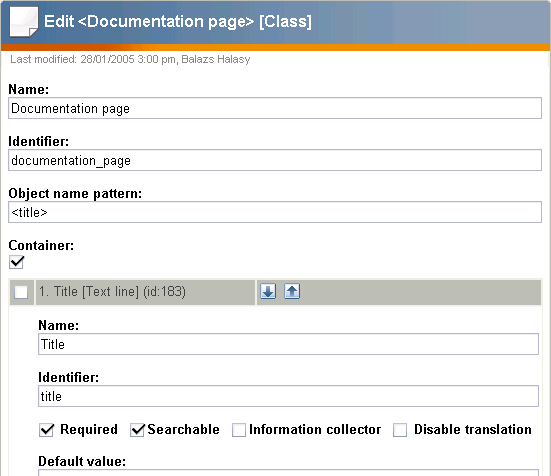Click the attribute Name field 'Title'
Screen dimensions: 551x476
tap(288, 344)
